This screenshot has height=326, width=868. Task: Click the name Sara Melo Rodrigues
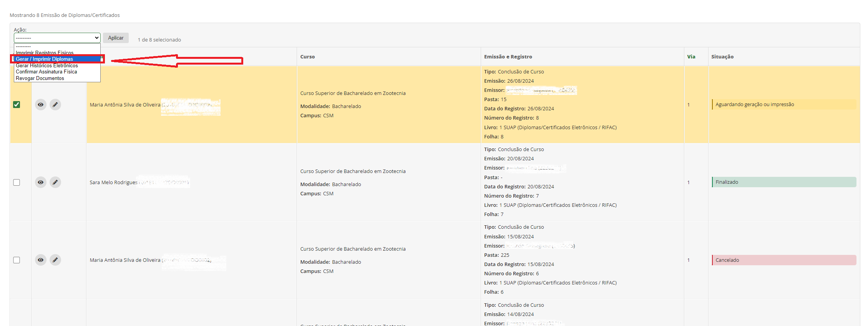point(113,182)
